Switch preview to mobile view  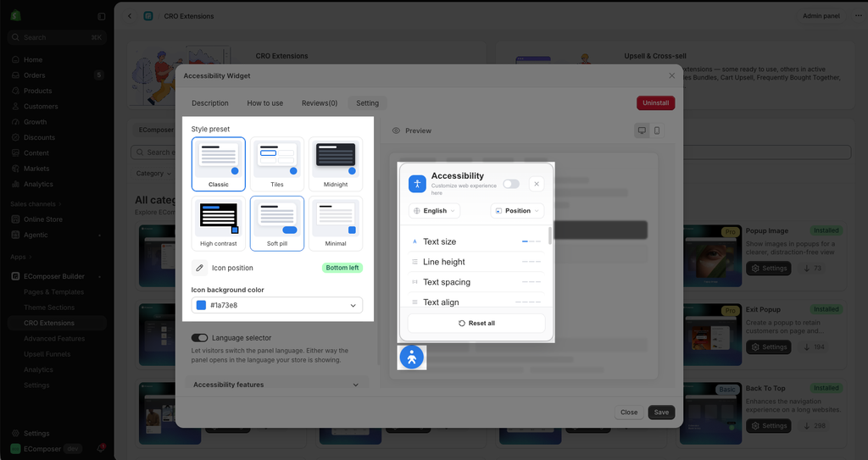click(657, 130)
